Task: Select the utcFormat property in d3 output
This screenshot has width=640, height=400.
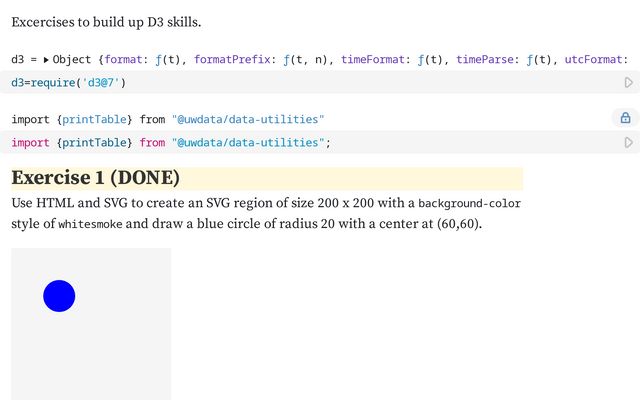Action: coord(593,60)
